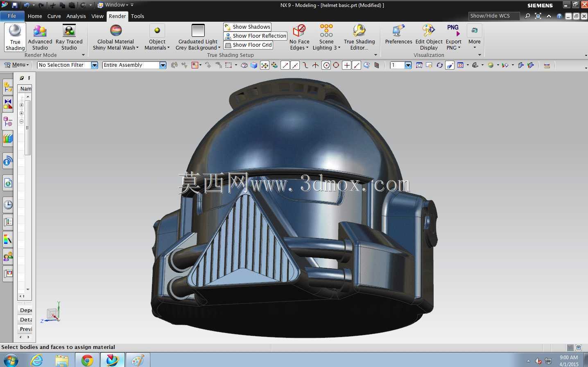Toggle Show Floor Grid

(x=248, y=45)
